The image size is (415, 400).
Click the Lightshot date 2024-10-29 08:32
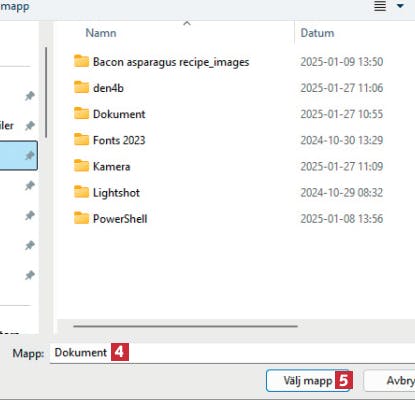(342, 192)
